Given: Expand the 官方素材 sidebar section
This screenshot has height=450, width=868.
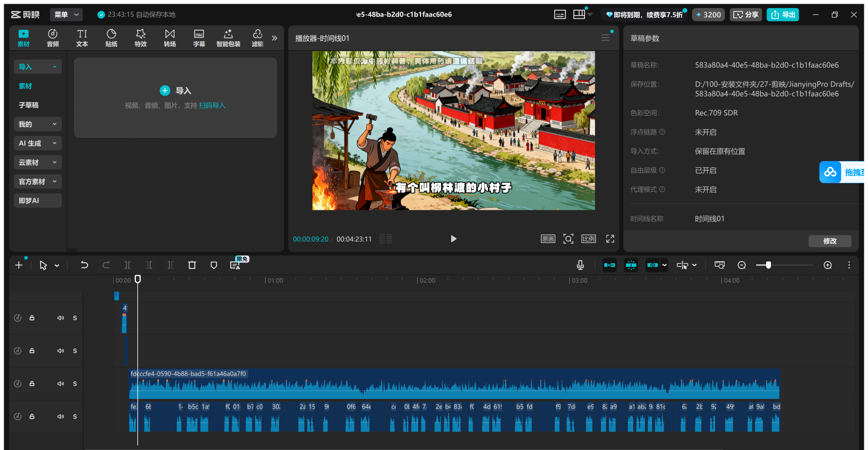Looking at the screenshot, I should click(x=38, y=182).
